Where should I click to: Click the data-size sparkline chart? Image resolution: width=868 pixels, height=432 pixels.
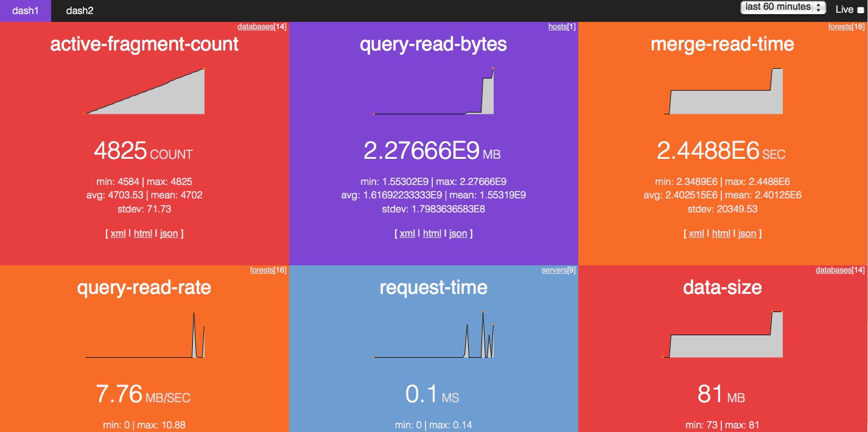(x=723, y=335)
